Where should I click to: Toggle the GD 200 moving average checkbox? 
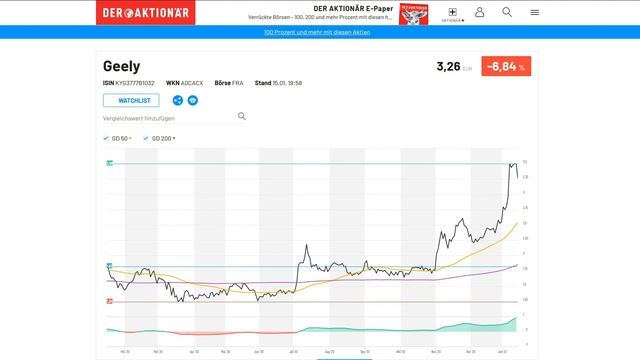(146, 138)
